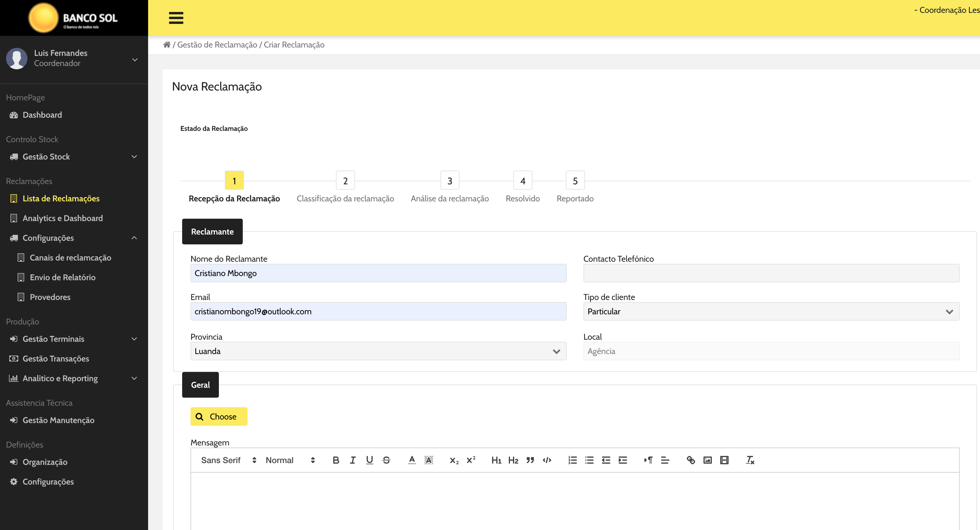This screenshot has height=530, width=980.
Task: Toggle italic formatting in editor toolbar
Action: coord(353,460)
